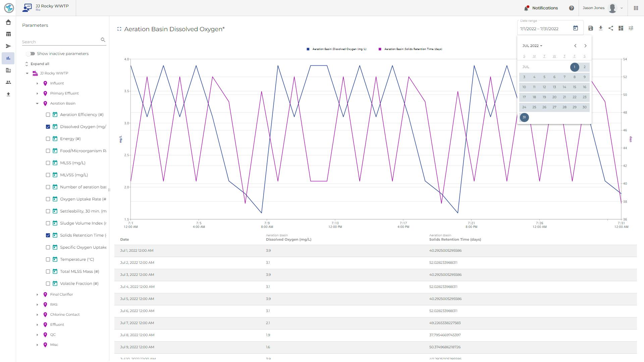Uncheck Dissolved Oxygen parameter checkbox

48,126
